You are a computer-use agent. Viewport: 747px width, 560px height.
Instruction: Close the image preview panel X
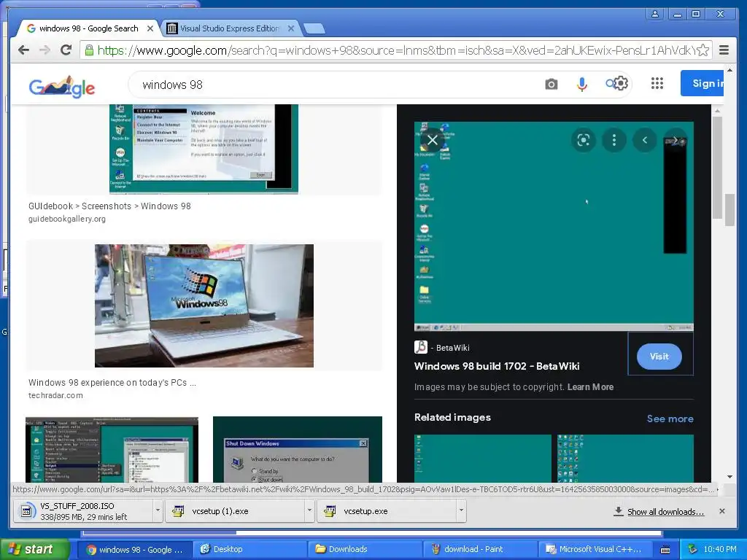click(432, 140)
